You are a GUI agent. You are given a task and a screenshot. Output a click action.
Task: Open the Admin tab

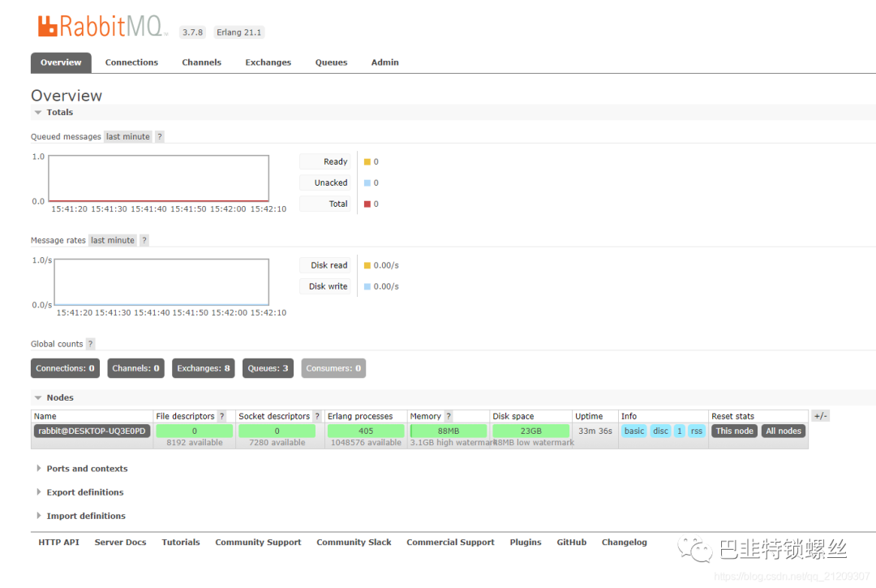pyautogui.click(x=385, y=62)
